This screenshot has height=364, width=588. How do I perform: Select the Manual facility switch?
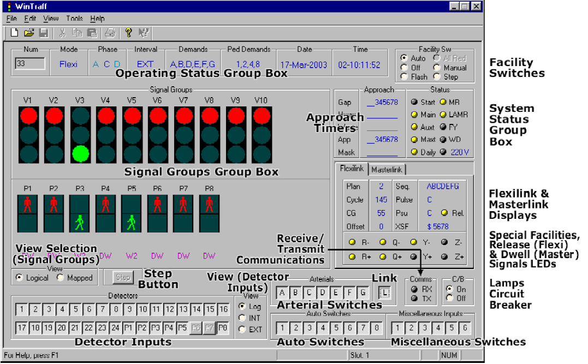click(x=437, y=68)
